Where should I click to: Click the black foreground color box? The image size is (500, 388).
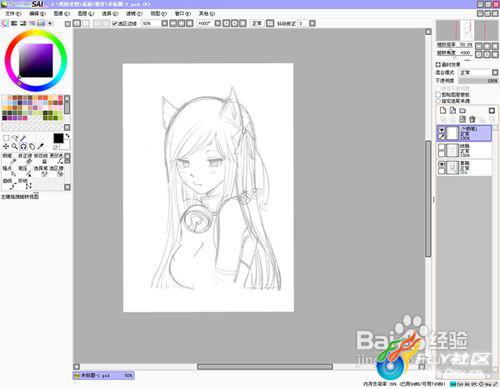58,138
